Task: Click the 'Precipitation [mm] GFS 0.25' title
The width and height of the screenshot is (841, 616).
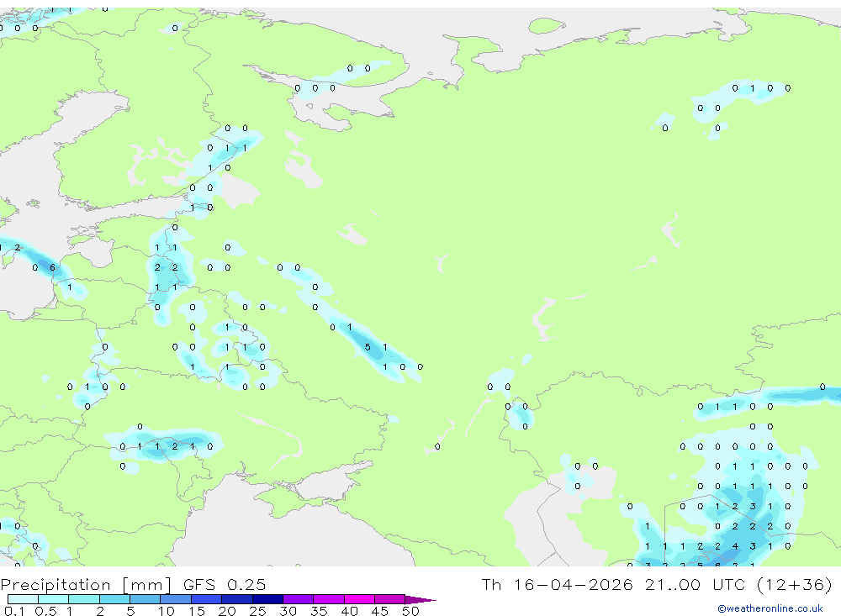Action: tap(133, 584)
